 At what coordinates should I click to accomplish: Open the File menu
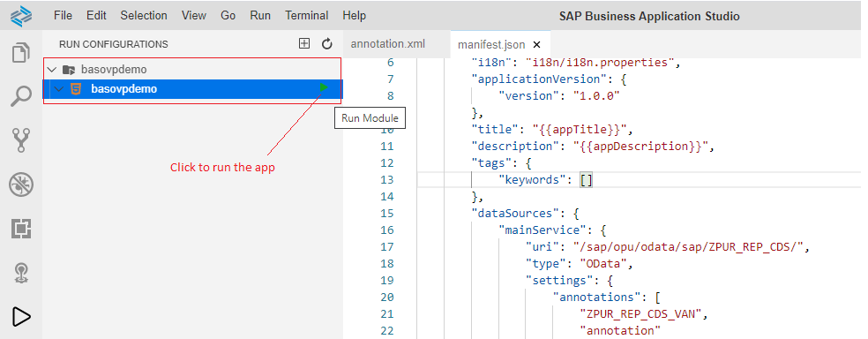point(64,16)
